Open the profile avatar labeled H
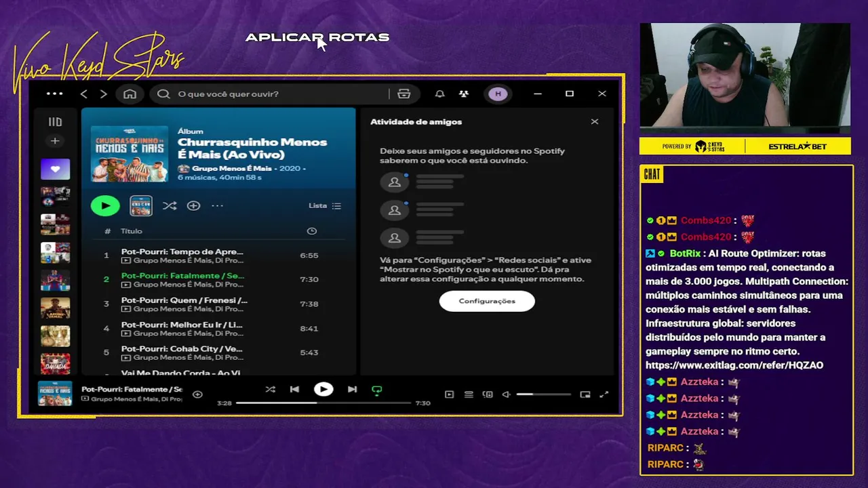 (498, 94)
